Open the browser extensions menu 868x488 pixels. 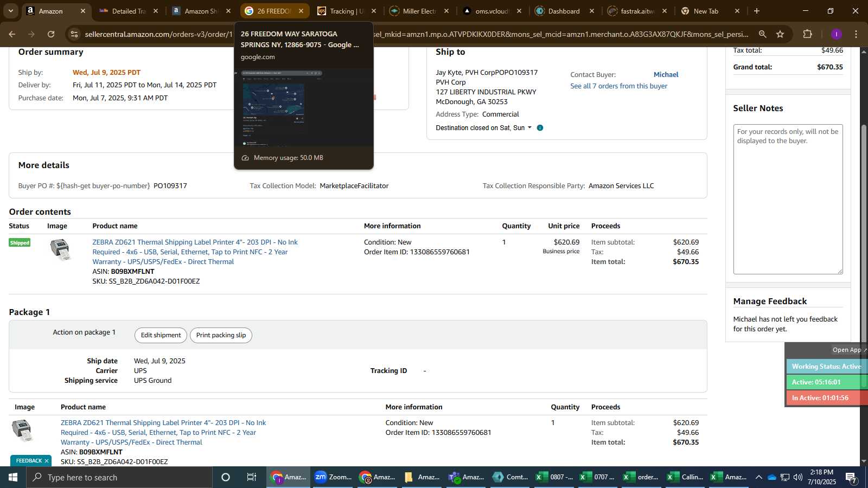click(807, 34)
